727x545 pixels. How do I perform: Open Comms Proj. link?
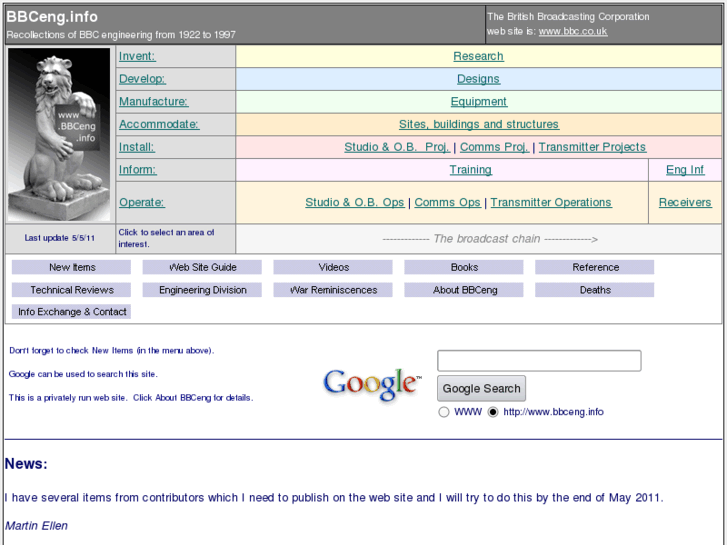(x=494, y=147)
